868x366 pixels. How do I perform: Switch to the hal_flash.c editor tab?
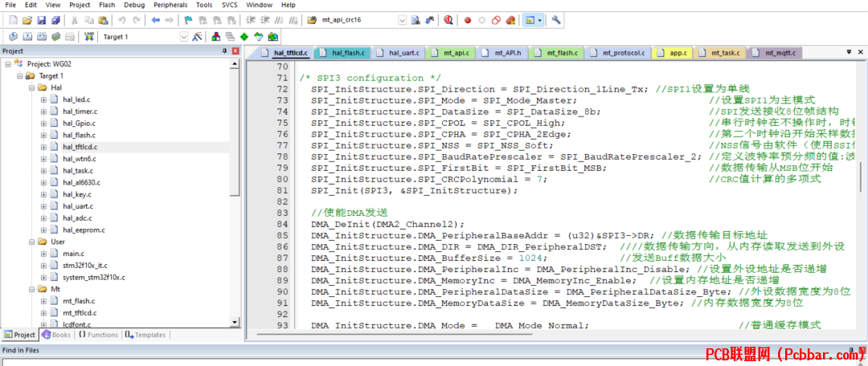[342, 53]
